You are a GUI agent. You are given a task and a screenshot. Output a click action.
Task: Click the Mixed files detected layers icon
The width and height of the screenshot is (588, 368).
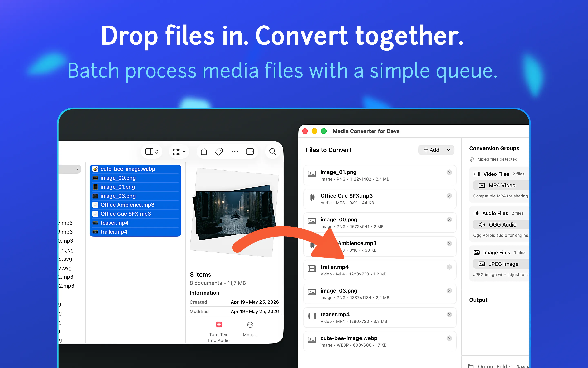(x=472, y=159)
